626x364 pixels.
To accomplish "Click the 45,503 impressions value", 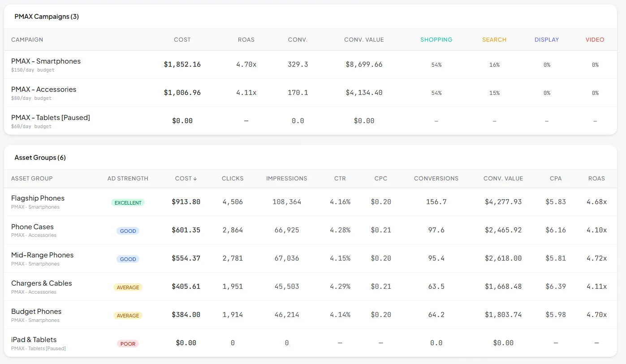I will (x=287, y=287).
